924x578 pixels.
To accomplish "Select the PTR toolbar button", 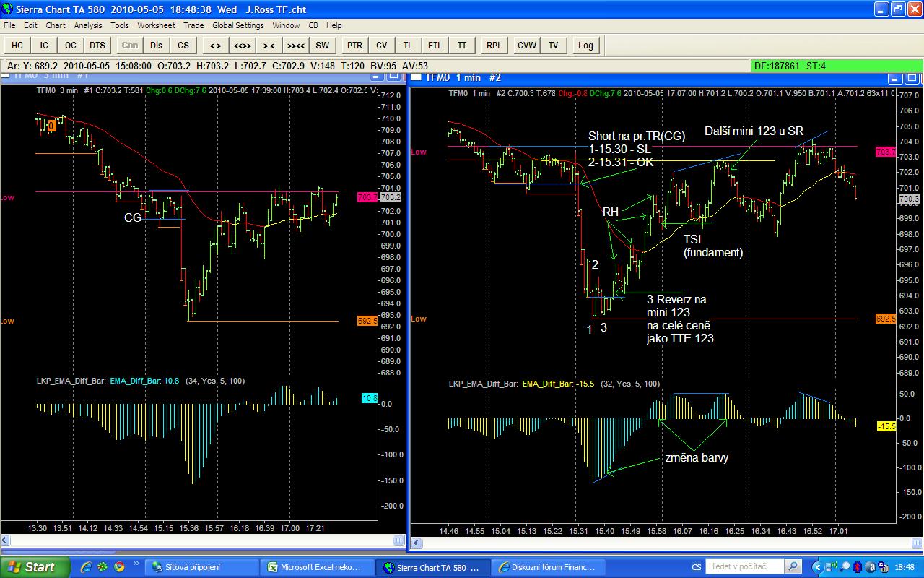I will [x=354, y=45].
